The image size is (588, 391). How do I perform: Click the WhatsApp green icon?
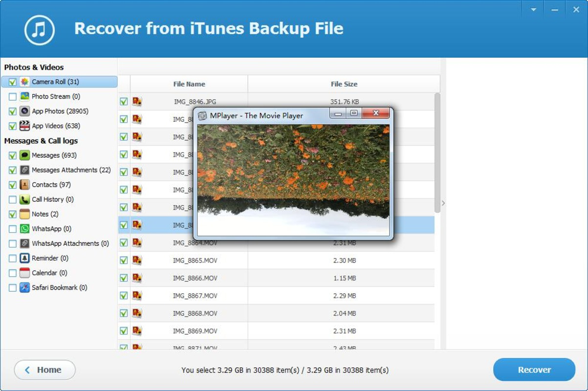pyautogui.click(x=24, y=229)
